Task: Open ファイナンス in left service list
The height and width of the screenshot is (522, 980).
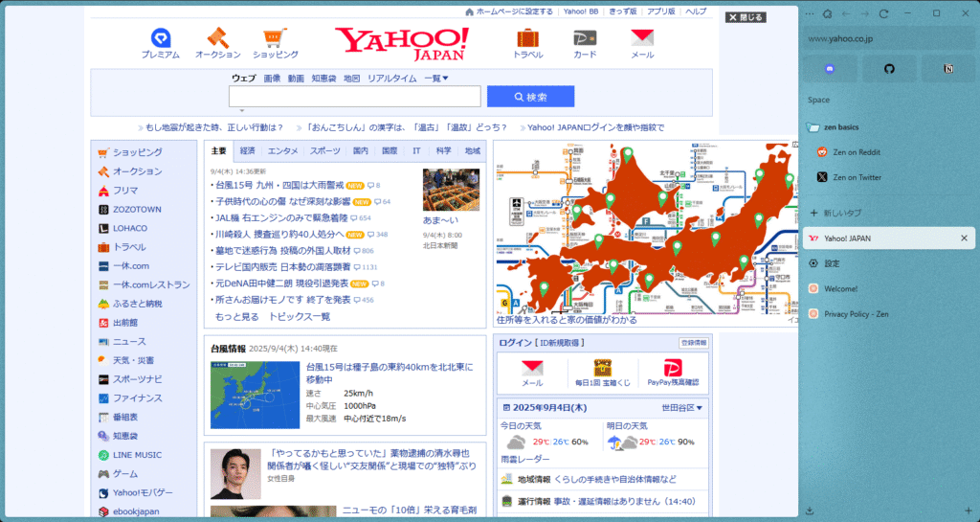Action: pos(138,398)
